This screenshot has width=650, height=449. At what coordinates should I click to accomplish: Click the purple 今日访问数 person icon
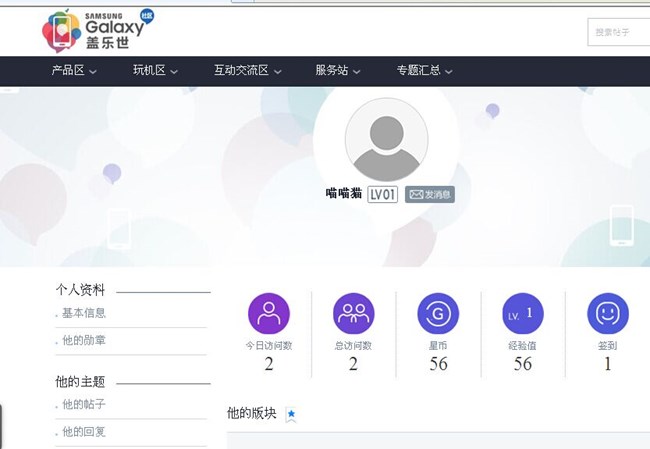(x=268, y=313)
